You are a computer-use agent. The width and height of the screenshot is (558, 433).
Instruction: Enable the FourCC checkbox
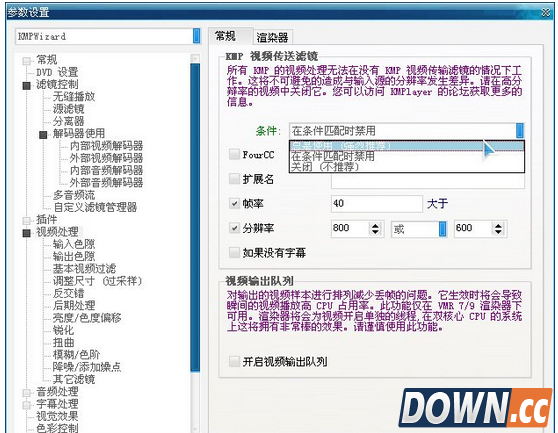pos(234,154)
